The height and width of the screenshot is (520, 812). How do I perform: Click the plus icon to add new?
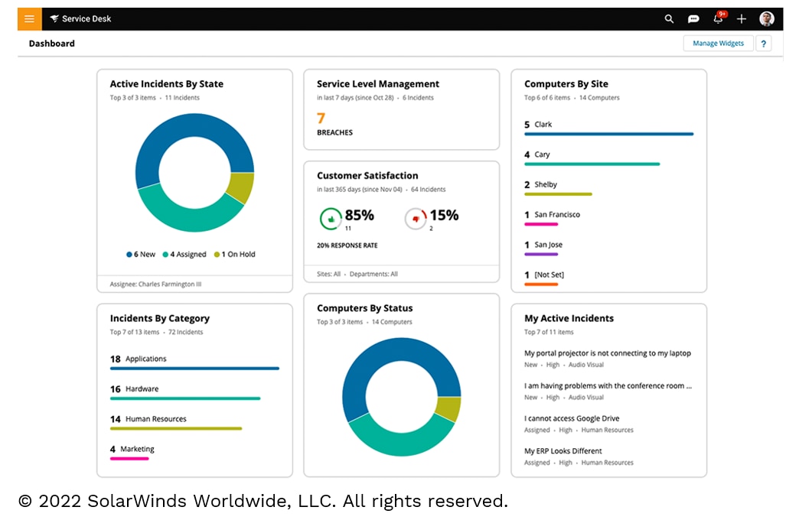[x=742, y=19]
